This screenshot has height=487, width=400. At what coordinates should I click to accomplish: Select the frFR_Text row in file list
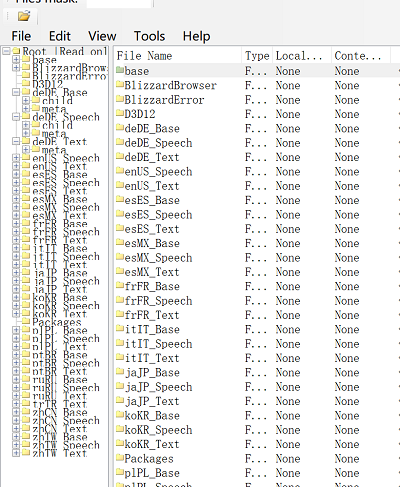click(x=257, y=315)
